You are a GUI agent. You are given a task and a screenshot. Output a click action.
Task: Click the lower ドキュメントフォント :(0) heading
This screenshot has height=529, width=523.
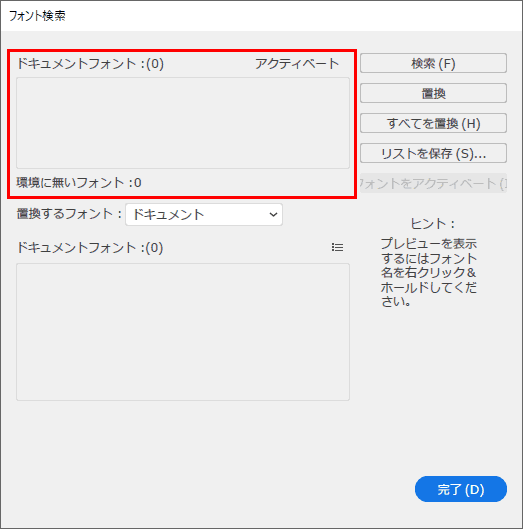[x=90, y=248]
